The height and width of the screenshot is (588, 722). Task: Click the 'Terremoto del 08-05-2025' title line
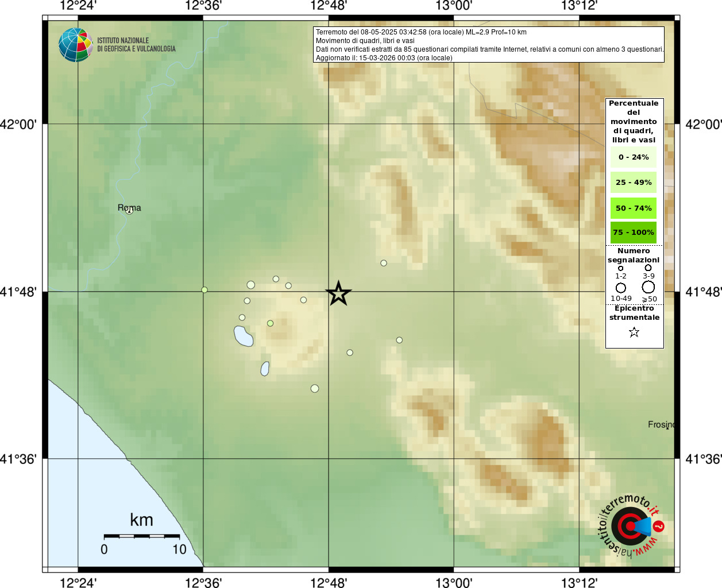(421, 32)
